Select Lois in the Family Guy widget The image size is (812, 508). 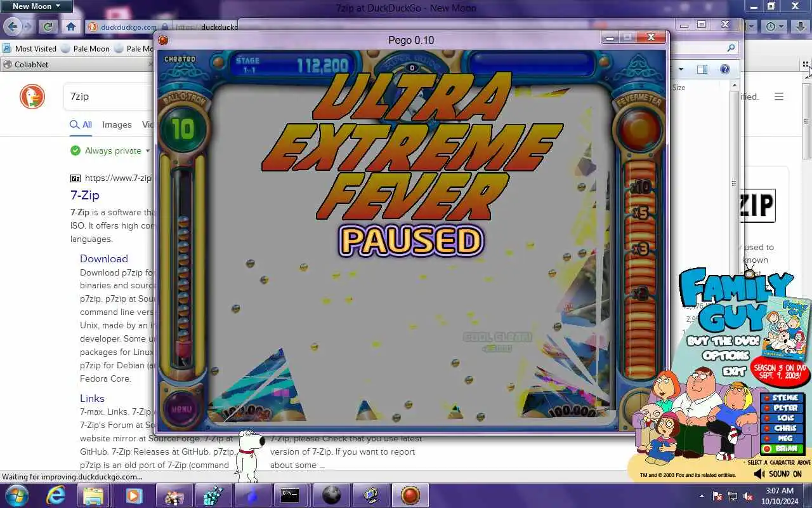click(x=782, y=418)
